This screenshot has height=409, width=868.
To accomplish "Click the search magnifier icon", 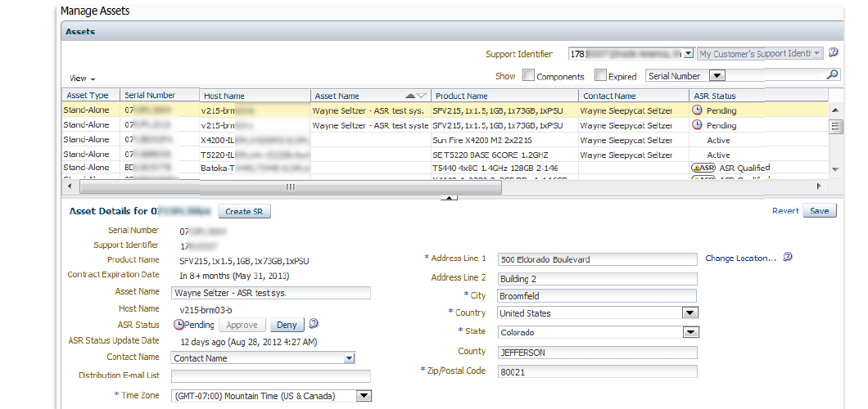I will pyautogui.click(x=832, y=75).
